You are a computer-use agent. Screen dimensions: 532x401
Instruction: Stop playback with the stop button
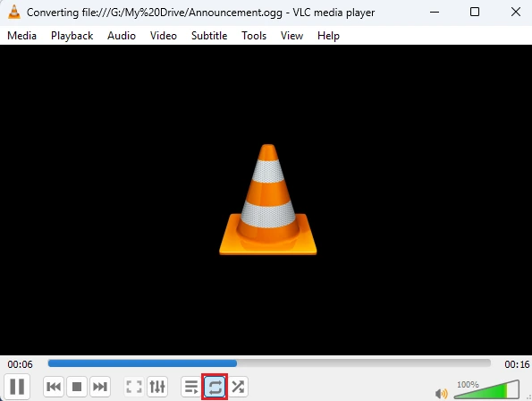click(77, 387)
